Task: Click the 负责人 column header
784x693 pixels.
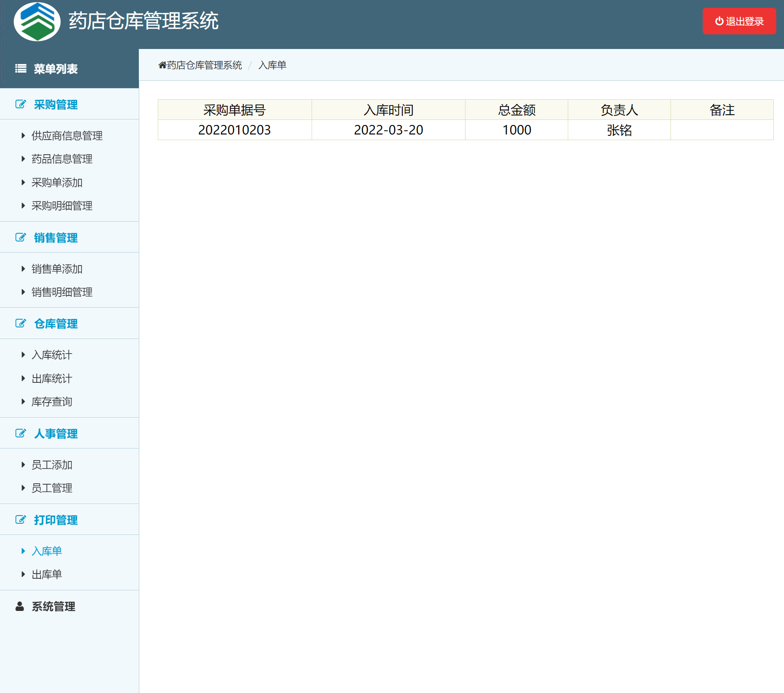Action: click(x=619, y=110)
